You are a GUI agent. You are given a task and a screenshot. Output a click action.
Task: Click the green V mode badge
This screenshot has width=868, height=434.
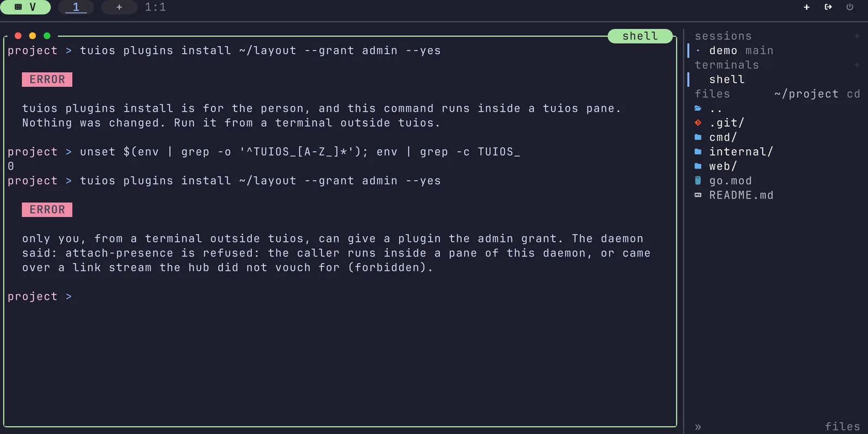tap(25, 7)
